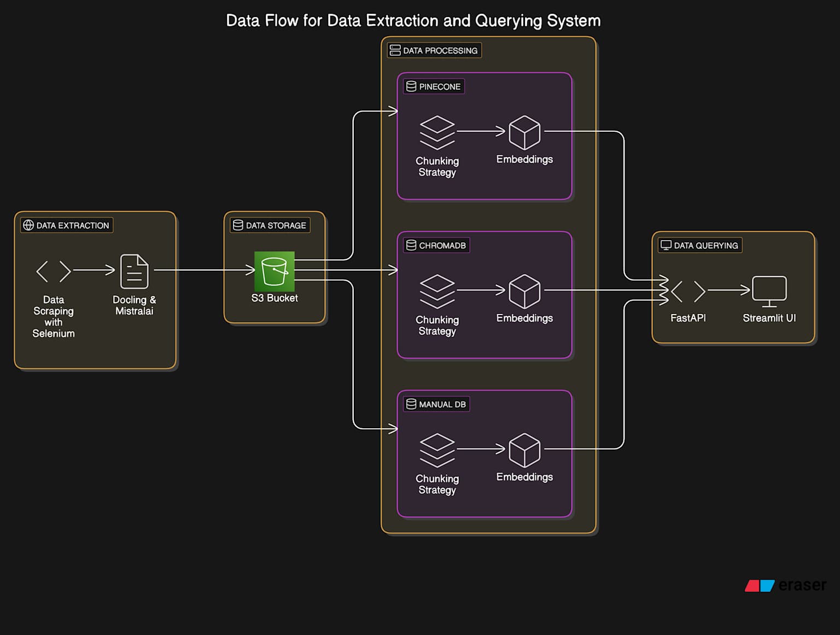840x635 pixels.
Task: Select the Streamlit UI monitor icon
Action: (x=768, y=290)
